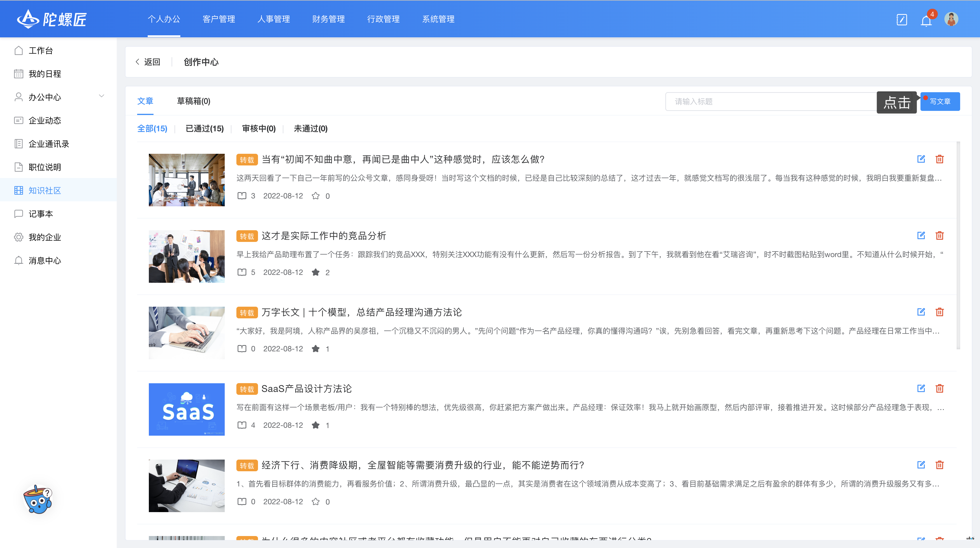
Task: Delete the article 当有"初闻不知曲中意"
Action: coord(940,159)
